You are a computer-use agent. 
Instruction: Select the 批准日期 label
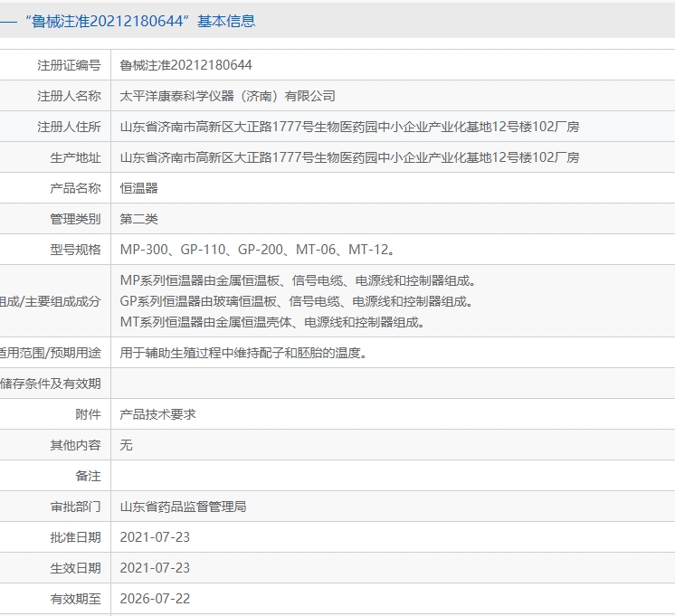pyautogui.click(x=75, y=537)
